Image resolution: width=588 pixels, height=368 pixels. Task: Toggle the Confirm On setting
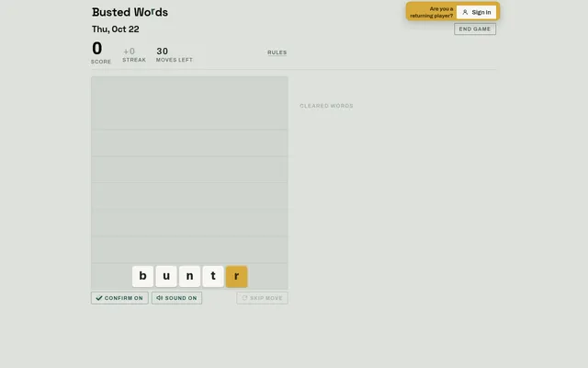pyautogui.click(x=119, y=298)
